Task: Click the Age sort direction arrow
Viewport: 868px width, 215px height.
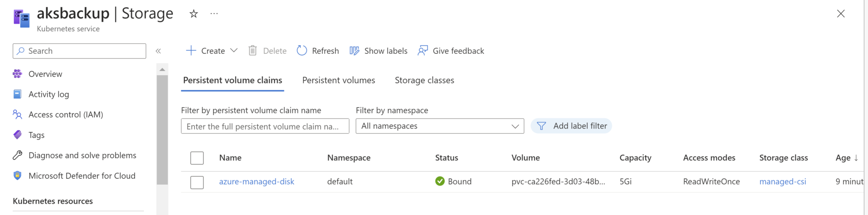Action: (x=856, y=158)
